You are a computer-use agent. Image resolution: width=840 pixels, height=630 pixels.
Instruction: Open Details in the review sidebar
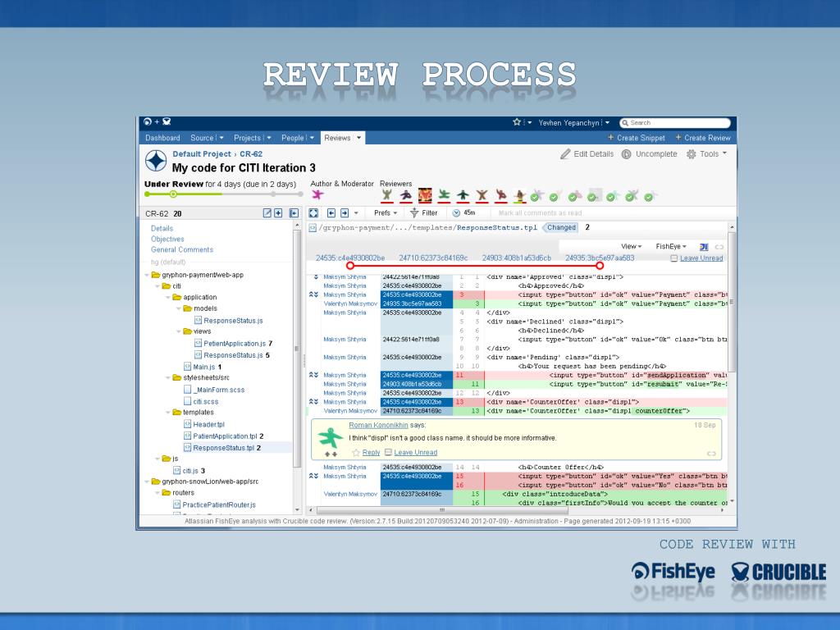click(162, 228)
